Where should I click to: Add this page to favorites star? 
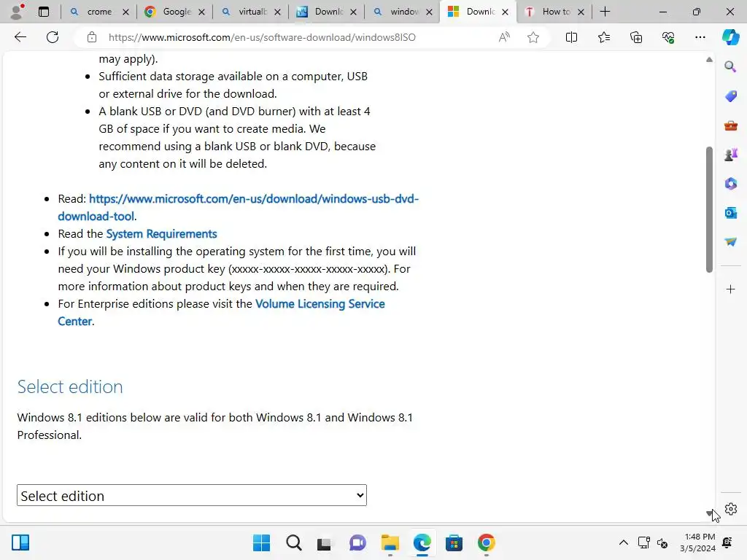[x=533, y=37]
